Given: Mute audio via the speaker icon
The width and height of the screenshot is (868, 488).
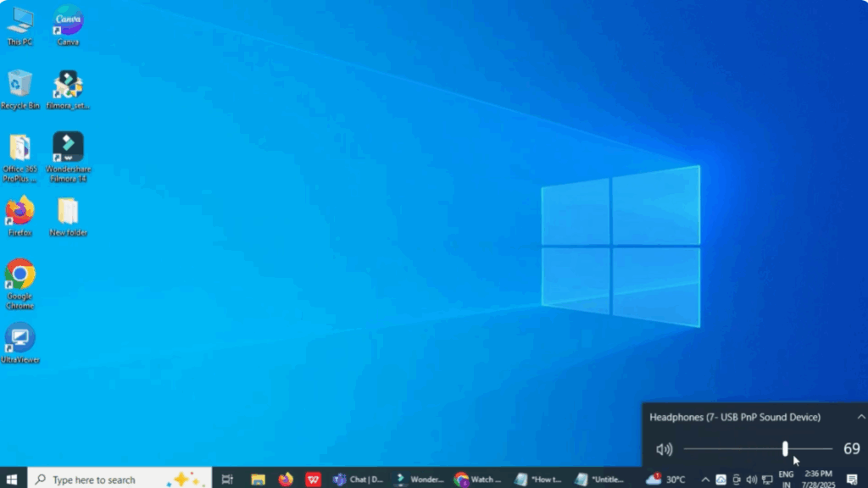Looking at the screenshot, I should 664,450.
